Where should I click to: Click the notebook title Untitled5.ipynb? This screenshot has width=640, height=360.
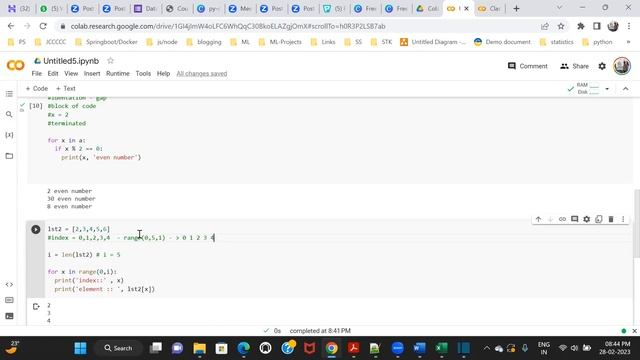point(71,61)
